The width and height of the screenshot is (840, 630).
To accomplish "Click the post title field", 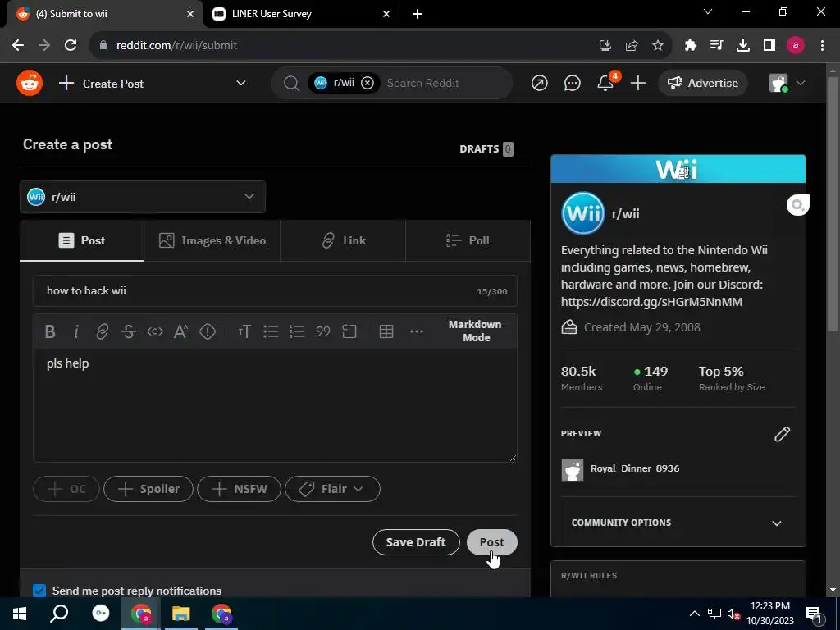I will (x=275, y=291).
